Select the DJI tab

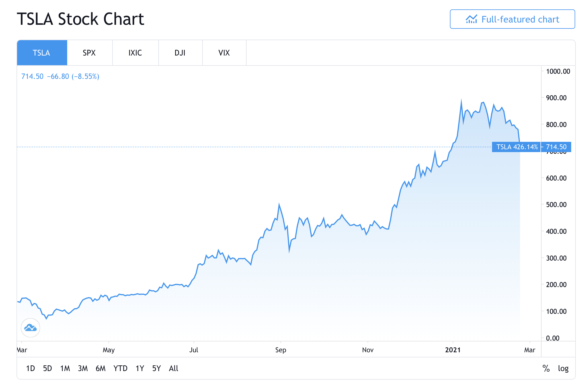pos(180,53)
